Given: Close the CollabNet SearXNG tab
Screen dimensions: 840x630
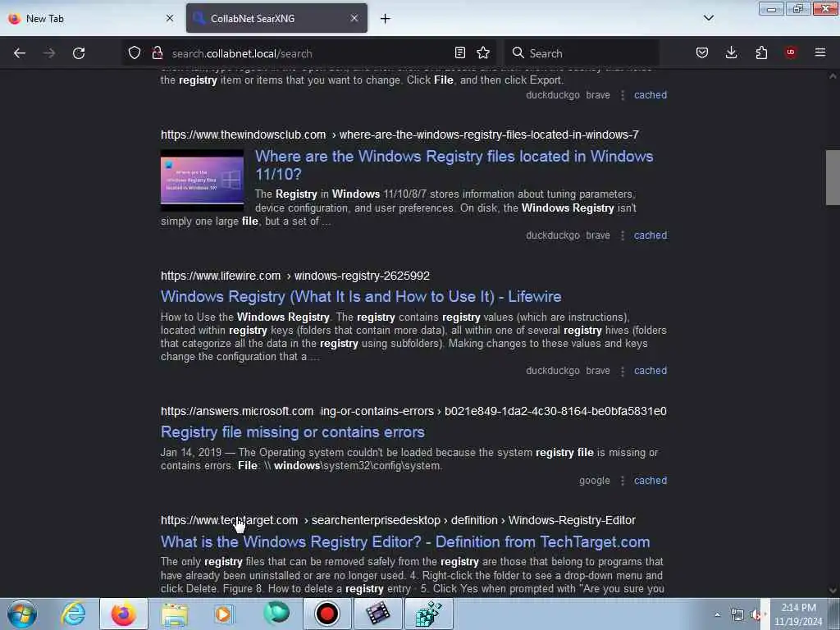Looking at the screenshot, I should point(354,18).
